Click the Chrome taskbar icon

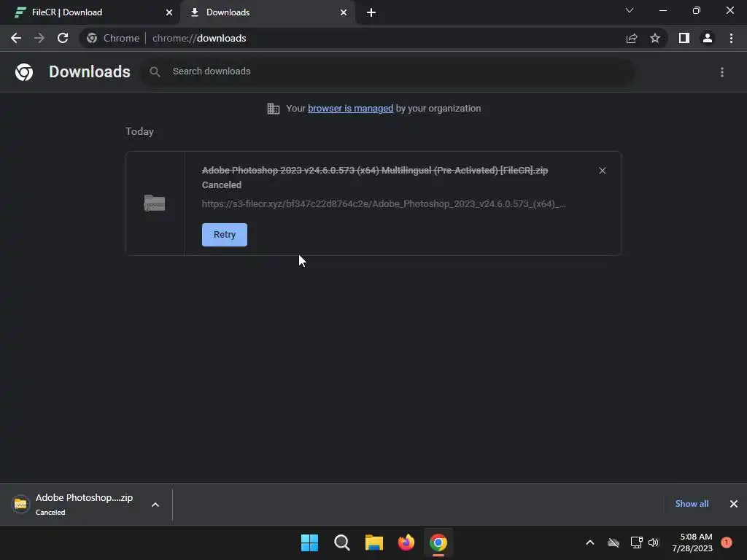click(x=438, y=542)
